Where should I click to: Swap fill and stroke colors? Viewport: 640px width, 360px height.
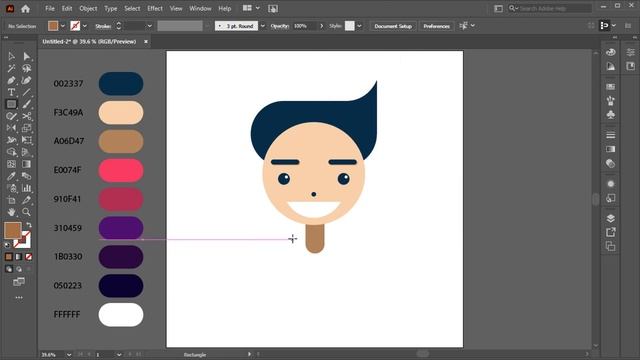tap(29, 225)
